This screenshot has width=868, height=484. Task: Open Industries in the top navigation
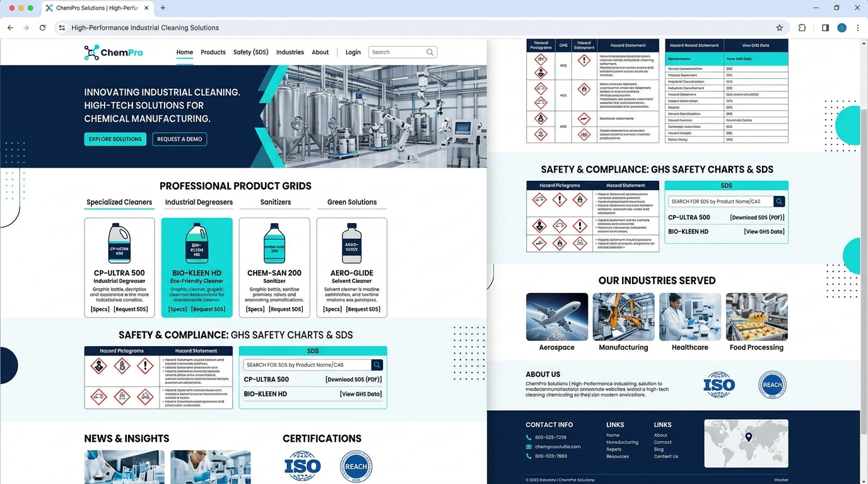click(290, 52)
